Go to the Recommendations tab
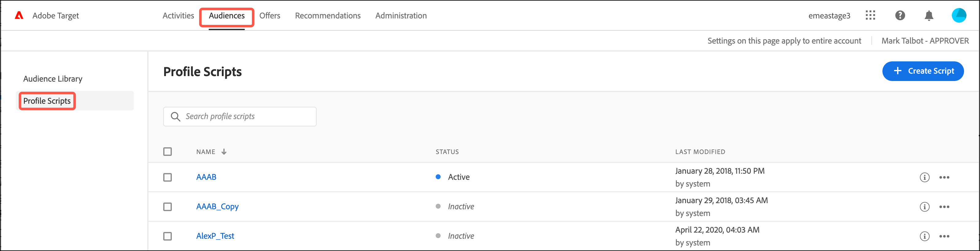Image resolution: width=980 pixels, height=251 pixels. [x=328, y=16]
